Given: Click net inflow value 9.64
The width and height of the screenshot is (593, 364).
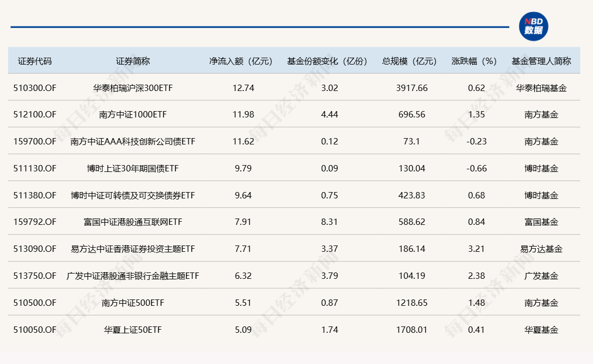Looking at the screenshot, I should 243,195.
